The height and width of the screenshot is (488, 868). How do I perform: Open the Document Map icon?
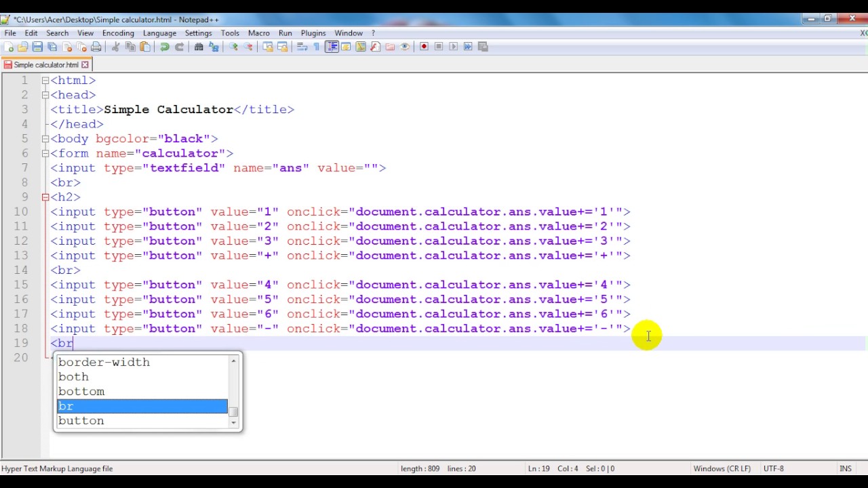(361, 47)
